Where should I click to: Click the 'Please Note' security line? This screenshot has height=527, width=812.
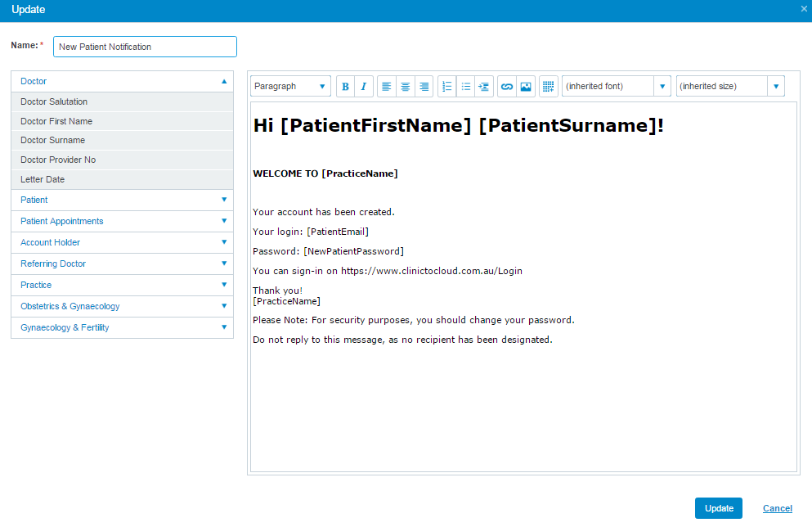tap(413, 320)
